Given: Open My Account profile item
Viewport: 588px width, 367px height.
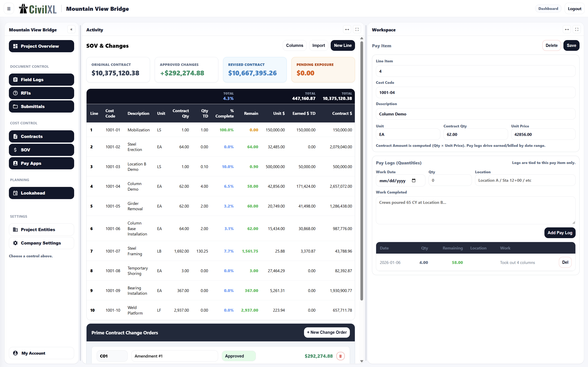Looking at the screenshot, I should (42, 353).
